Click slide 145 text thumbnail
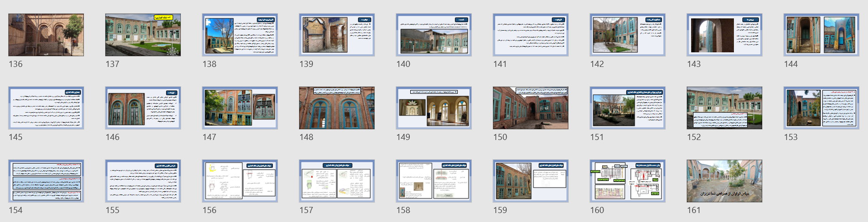 [x=46, y=108]
